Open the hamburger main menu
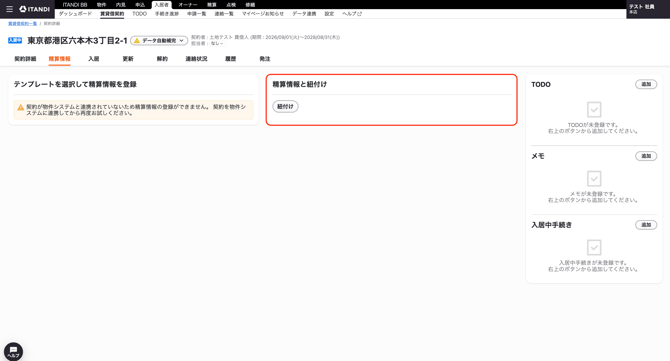This screenshot has height=361, width=670. pos(9,9)
